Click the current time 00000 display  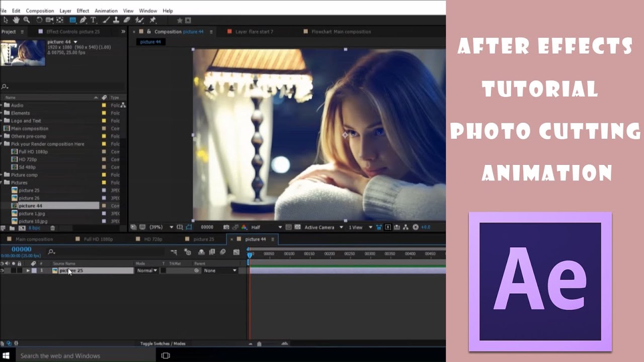coord(21,249)
